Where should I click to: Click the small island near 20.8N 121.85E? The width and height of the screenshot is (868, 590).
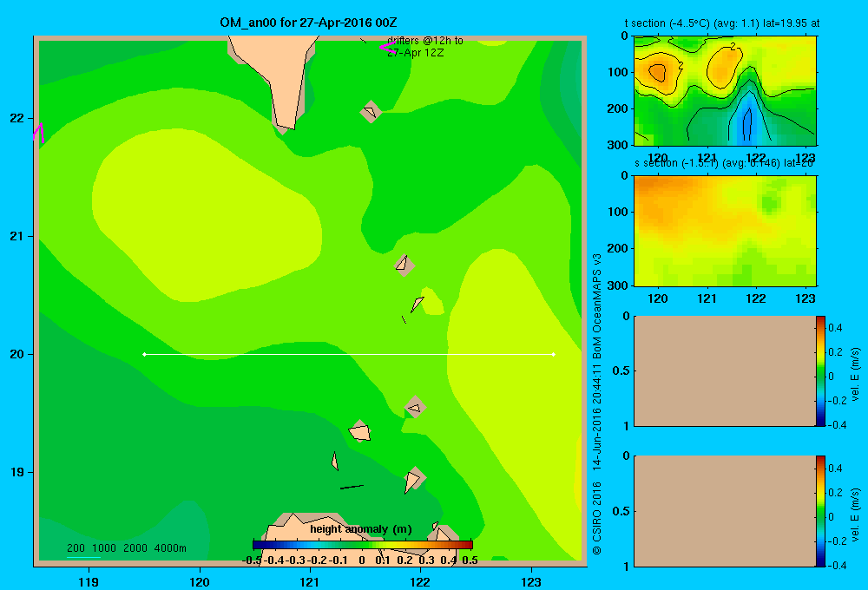[x=404, y=264]
